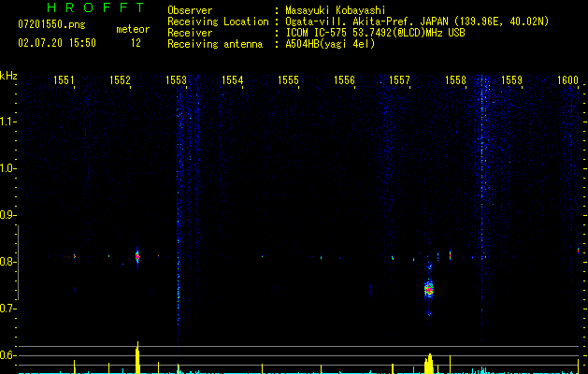588x374 pixels.
Task: Click the 1556 time marker
Action: click(344, 79)
